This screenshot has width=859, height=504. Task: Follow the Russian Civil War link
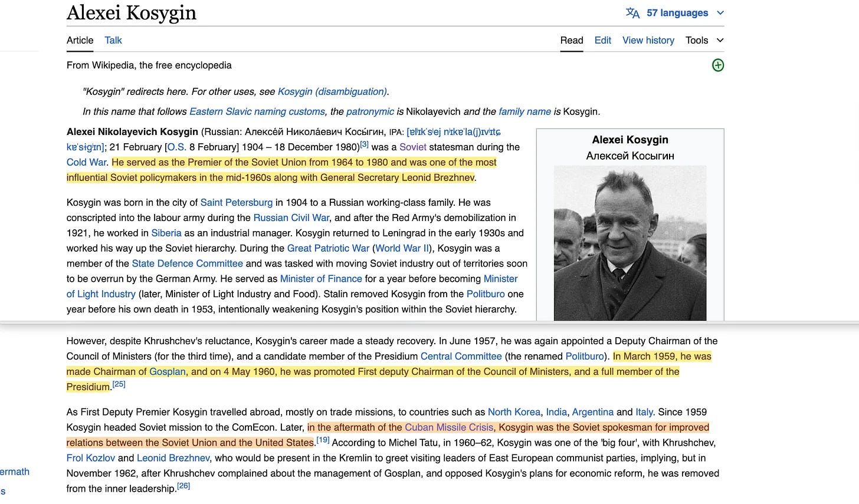click(291, 218)
